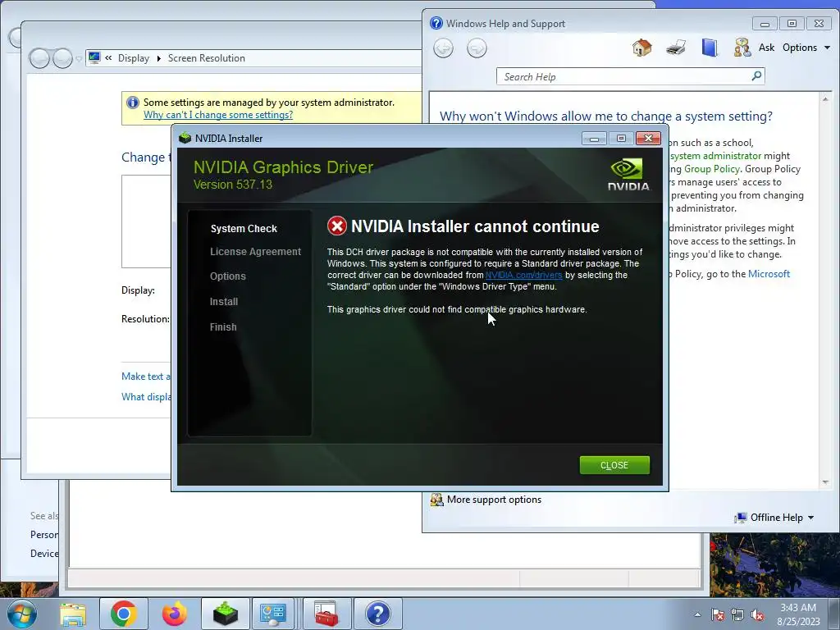Select the Install step in the installer sidebar

coord(224,302)
